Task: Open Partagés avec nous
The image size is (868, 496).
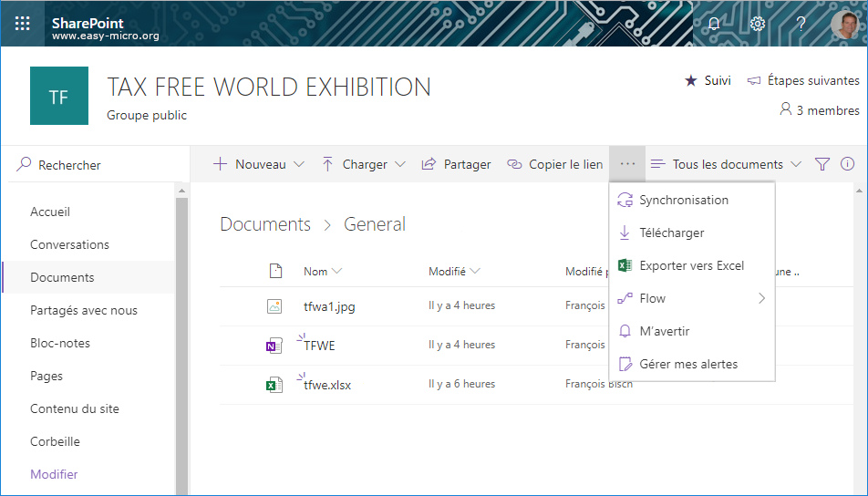Action: tap(84, 311)
